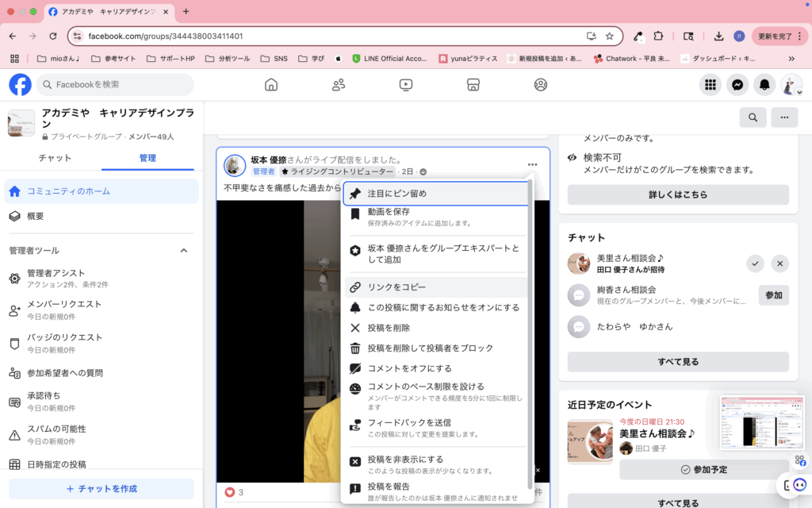The height and width of the screenshot is (508, 812).
Task: Go back with the browser back arrow
Action: (13, 36)
